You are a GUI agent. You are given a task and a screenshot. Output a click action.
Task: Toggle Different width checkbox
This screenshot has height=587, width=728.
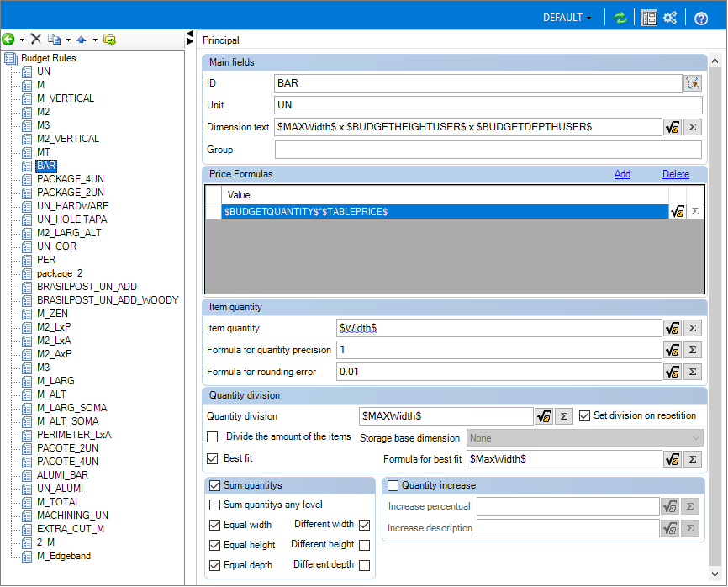365,526
